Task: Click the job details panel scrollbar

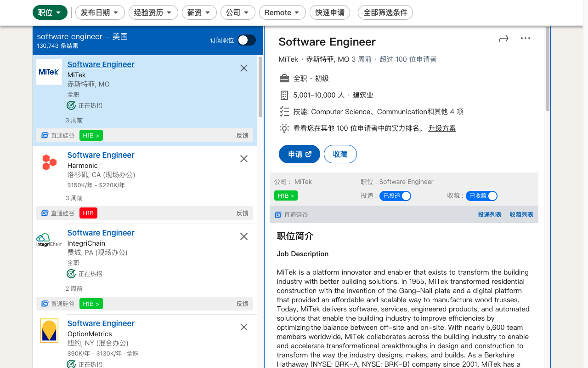Action: [548, 69]
